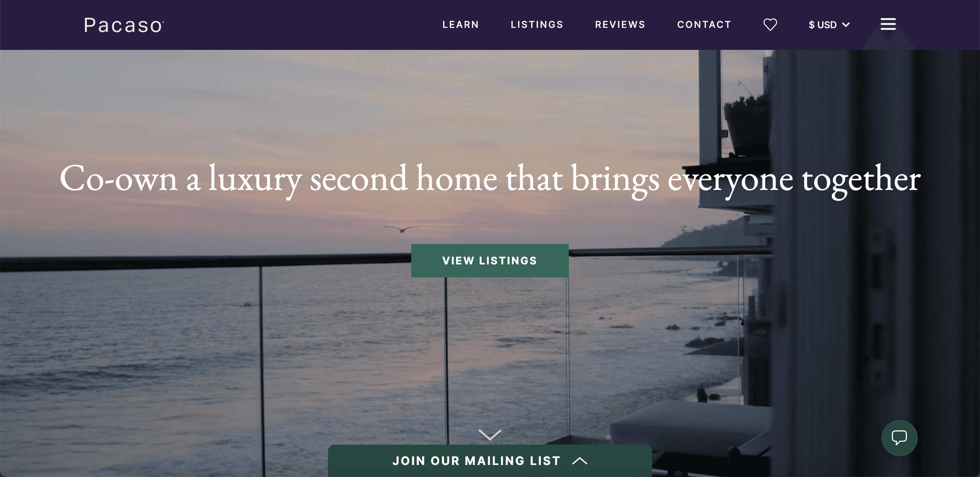Viewport: 980px width, 477px height.
Task: Launch the chat bubble widget
Action: coord(899,438)
